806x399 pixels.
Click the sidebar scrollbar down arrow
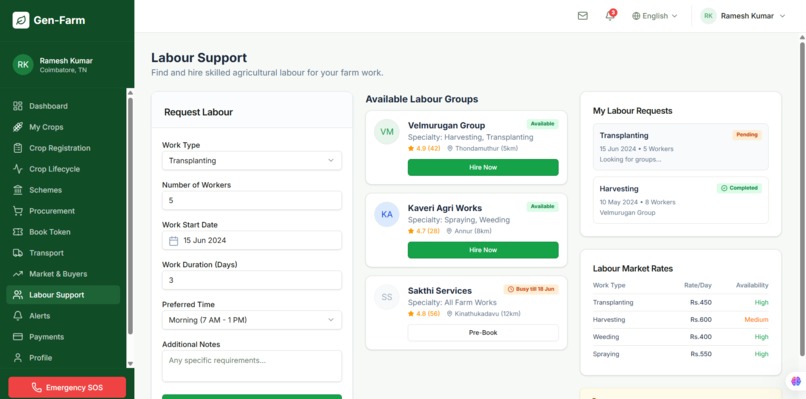(130, 364)
